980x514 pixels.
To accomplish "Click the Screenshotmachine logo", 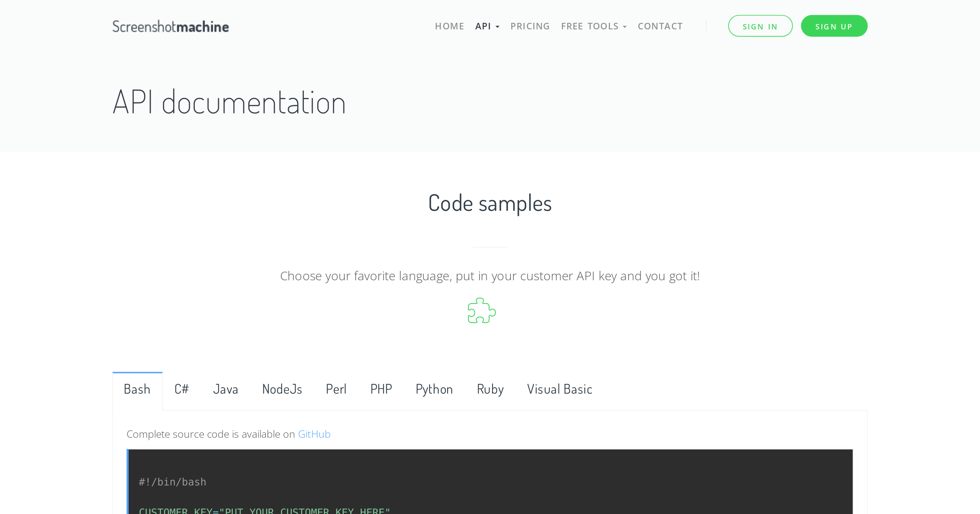I will pyautogui.click(x=171, y=27).
